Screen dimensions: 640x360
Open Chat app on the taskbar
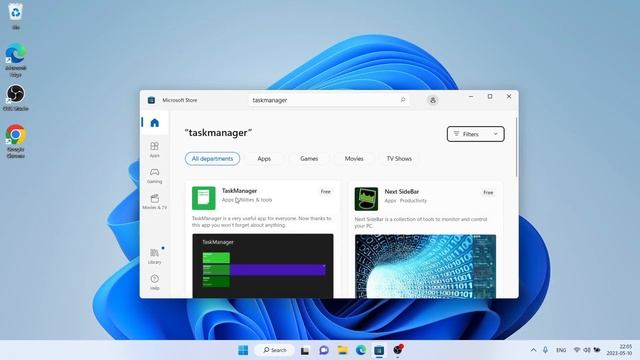[324, 350]
